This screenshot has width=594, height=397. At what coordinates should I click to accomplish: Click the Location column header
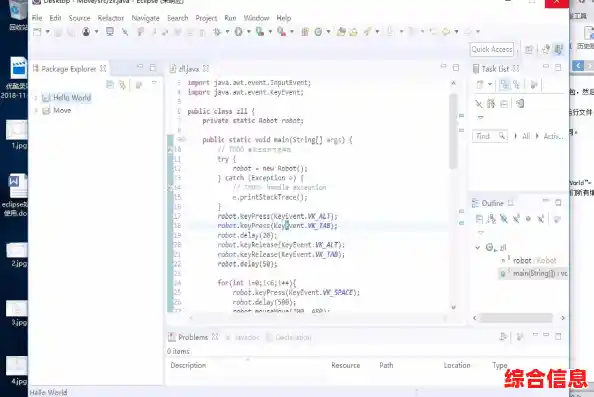click(457, 366)
